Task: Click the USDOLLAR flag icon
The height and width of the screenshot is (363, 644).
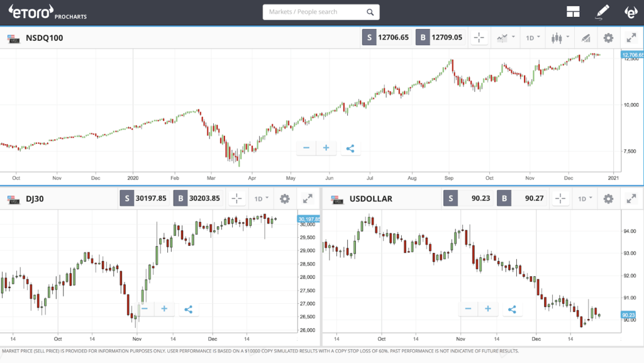Action: tap(337, 199)
